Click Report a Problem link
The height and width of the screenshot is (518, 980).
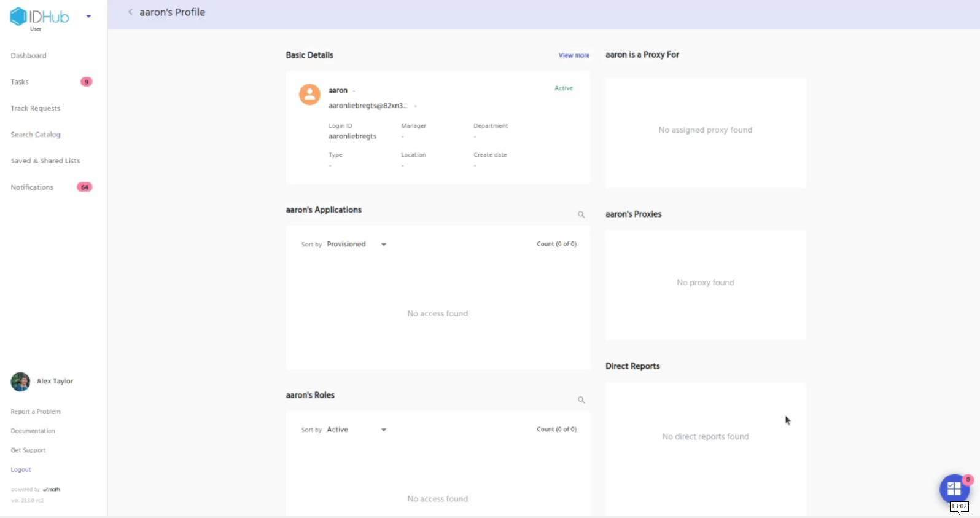pos(35,412)
